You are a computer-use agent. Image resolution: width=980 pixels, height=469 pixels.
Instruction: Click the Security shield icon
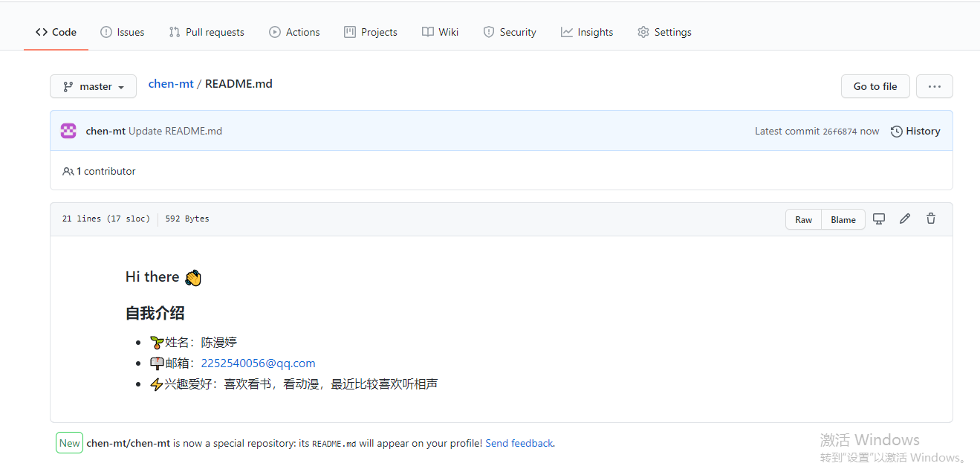pos(489,32)
